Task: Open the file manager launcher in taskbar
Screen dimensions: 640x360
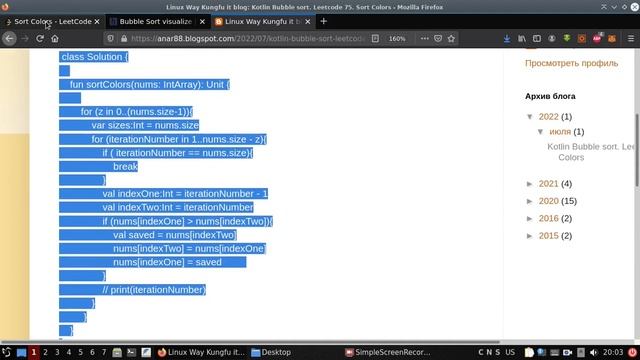Action: tap(117, 352)
